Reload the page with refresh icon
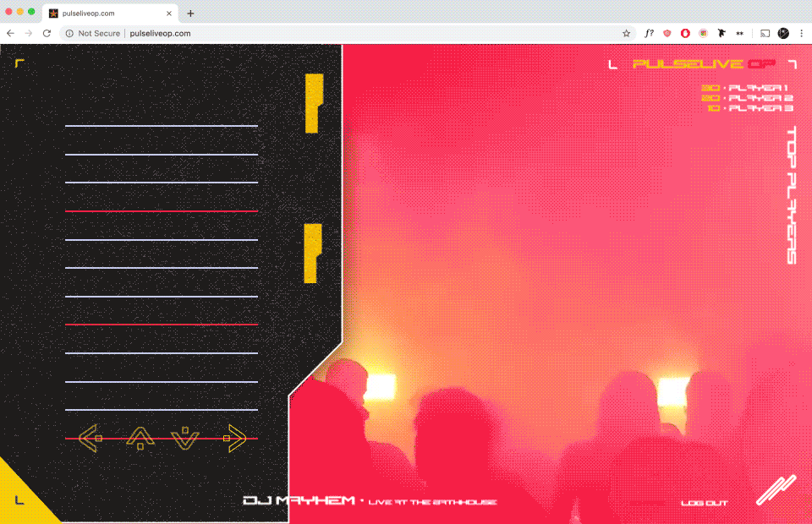The height and width of the screenshot is (524, 812). 47,33
